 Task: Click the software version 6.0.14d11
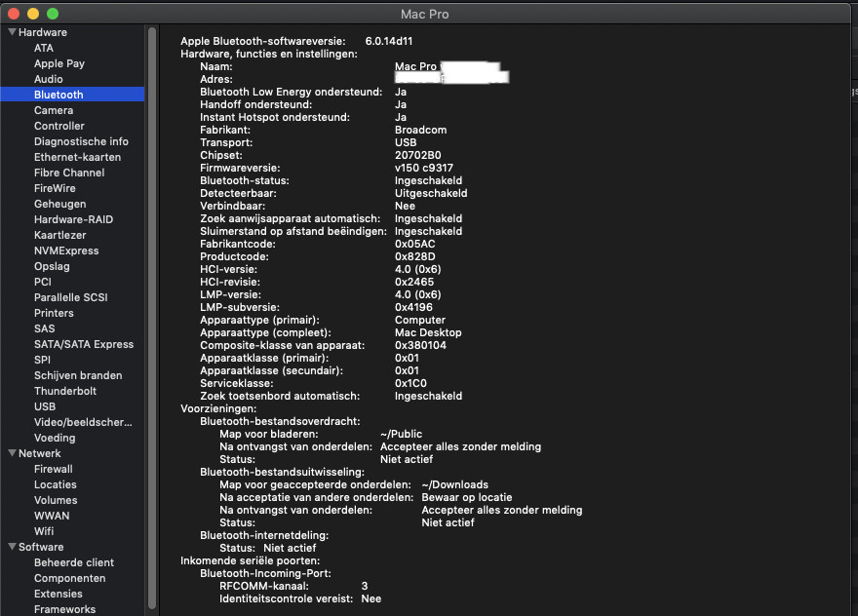(389, 41)
